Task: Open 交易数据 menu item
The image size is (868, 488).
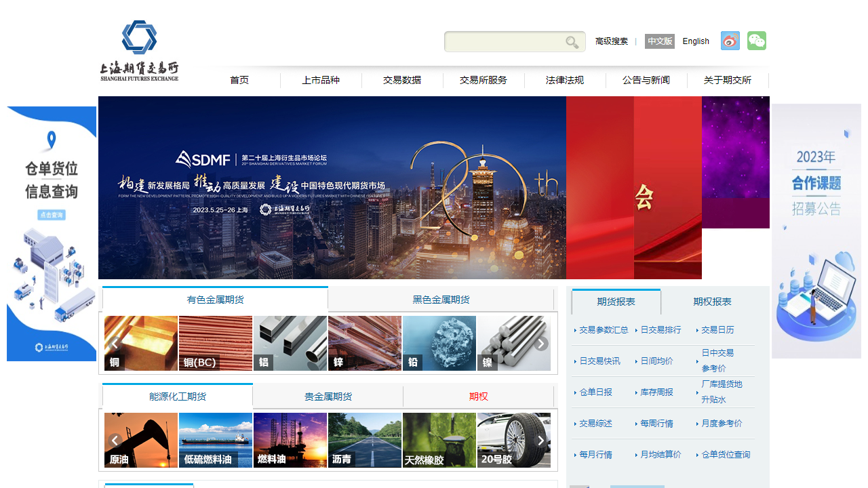Action: coord(402,80)
